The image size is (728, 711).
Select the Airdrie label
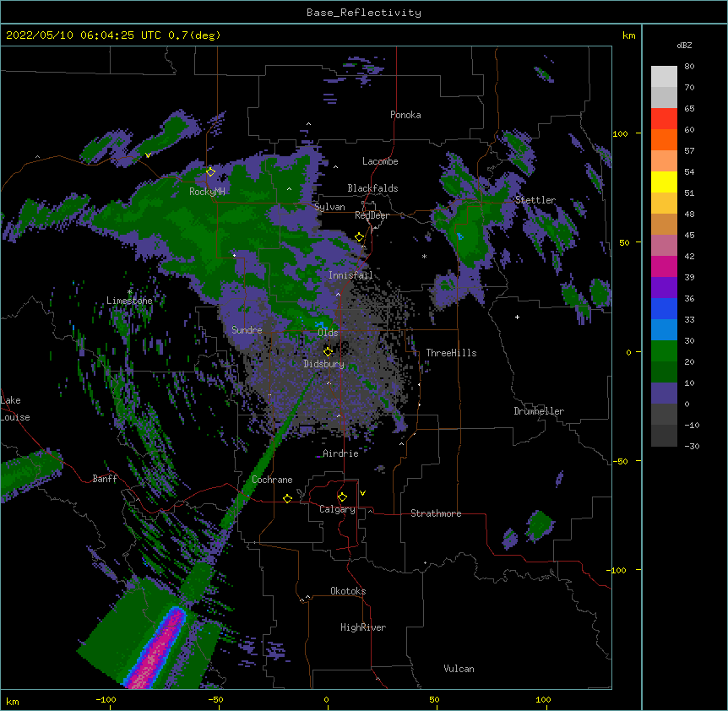coord(341,453)
